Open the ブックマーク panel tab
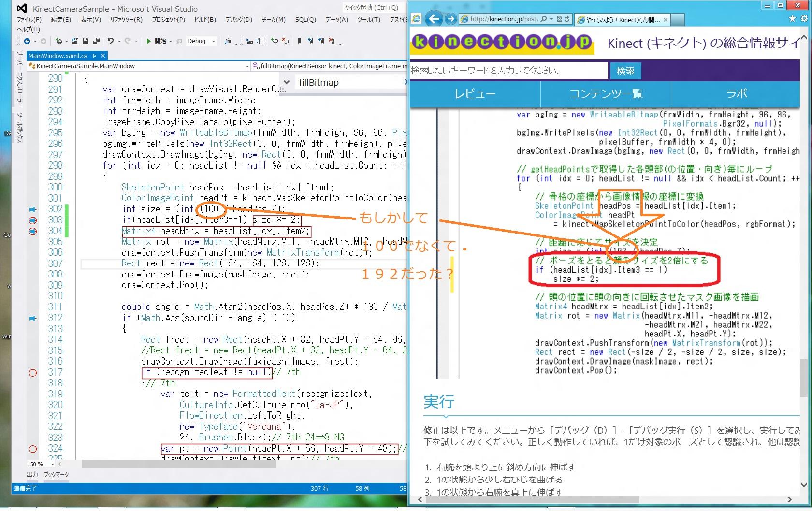This screenshot has height=511, width=812. click(56, 474)
